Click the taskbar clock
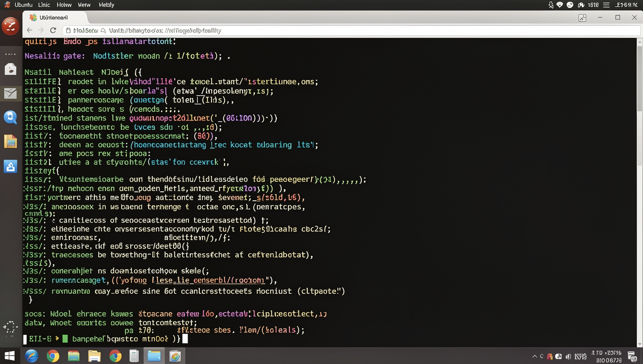The height and width of the screenshot is (364, 643). pos(606,356)
